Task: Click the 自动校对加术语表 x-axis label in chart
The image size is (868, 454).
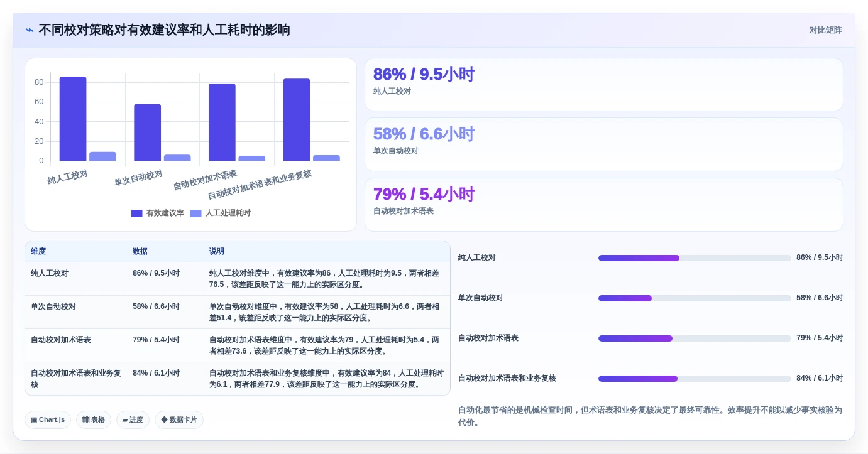Action: tap(205, 180)
